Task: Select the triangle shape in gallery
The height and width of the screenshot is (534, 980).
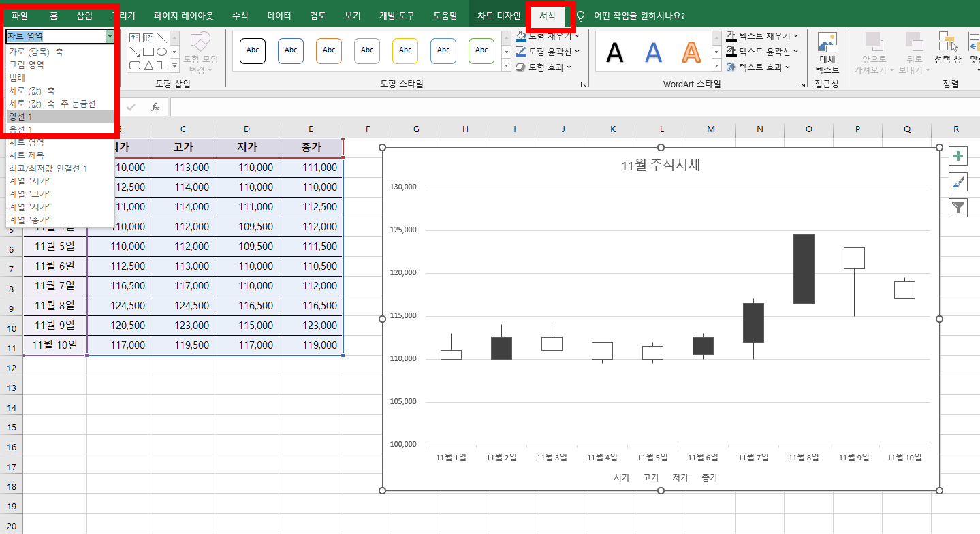Action: pyautogui.click(x=148, y=65)
